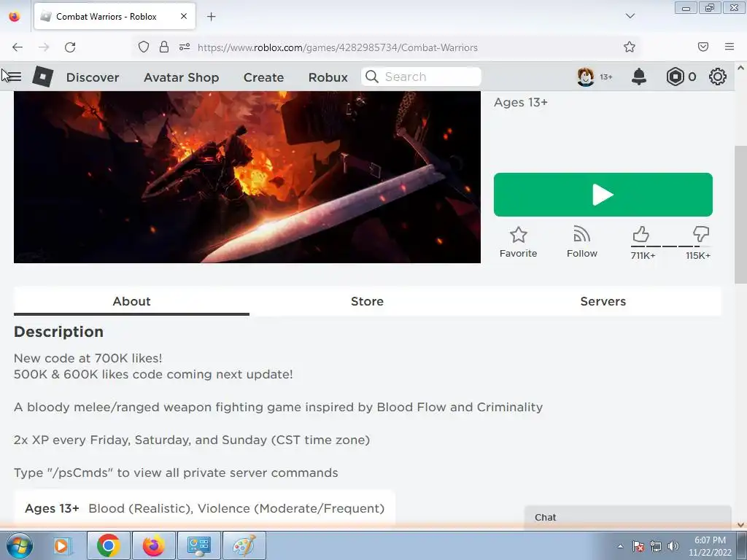This screenshot has width=747, height=560.
Task: Click the volume speaker tray icon
Action: pos(673,546)
